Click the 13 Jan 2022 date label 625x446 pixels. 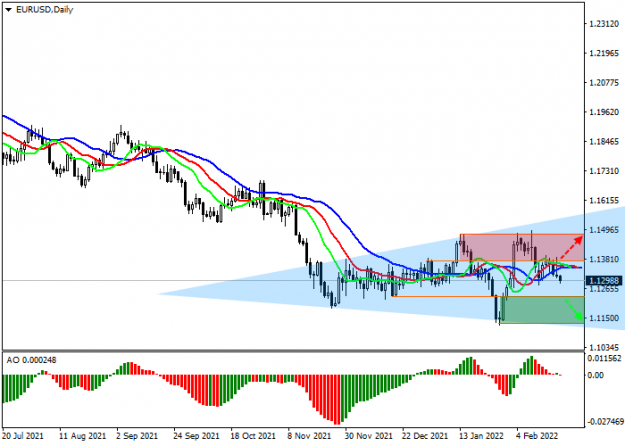click(x=482, y=436)
